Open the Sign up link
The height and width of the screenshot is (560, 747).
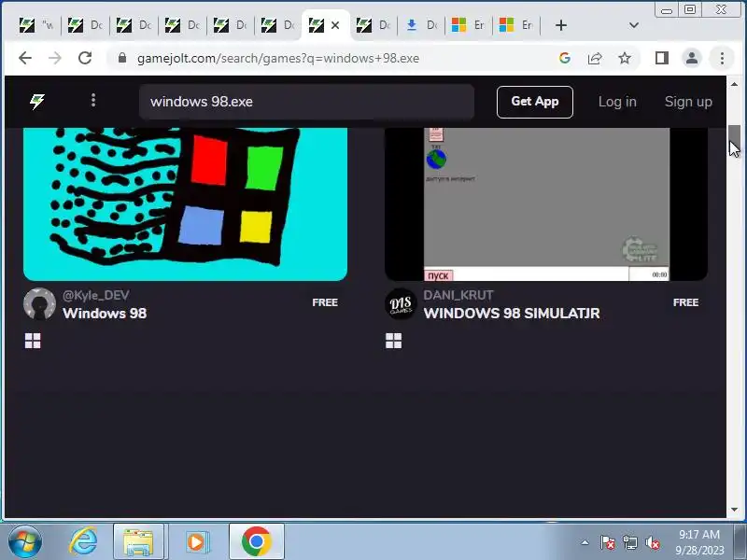(688, 102)
